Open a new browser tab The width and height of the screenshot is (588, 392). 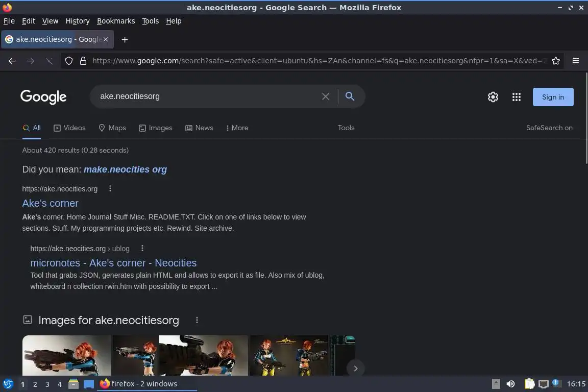[x=125, y=39]
